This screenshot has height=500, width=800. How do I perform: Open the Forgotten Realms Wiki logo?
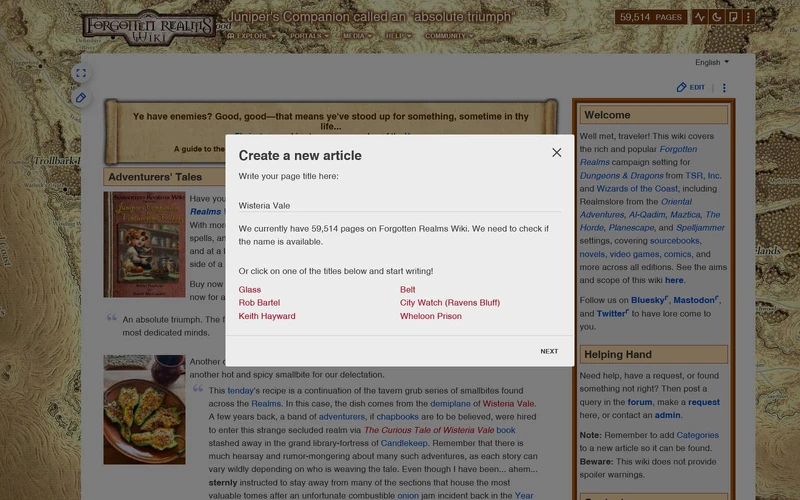(x=149, y=28)
